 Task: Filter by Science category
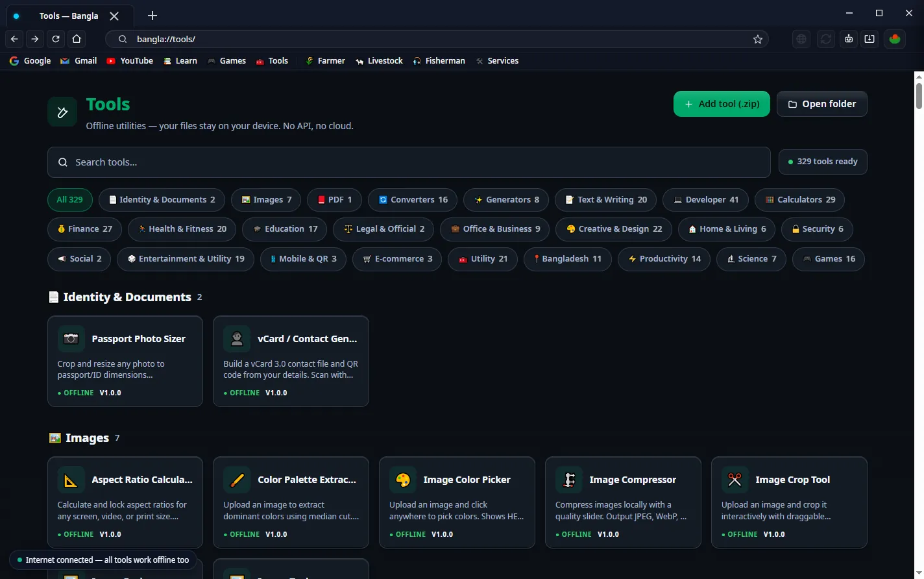coord(751,259)
